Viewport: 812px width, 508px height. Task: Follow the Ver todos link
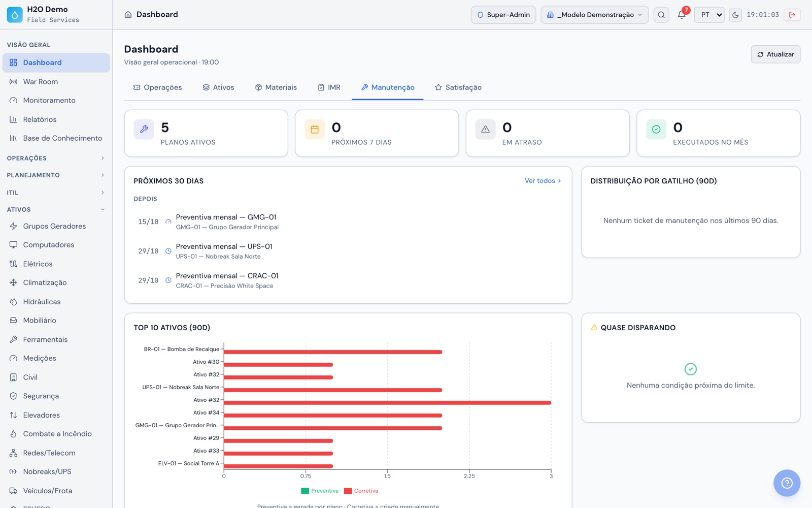click(x=543, y=181)
